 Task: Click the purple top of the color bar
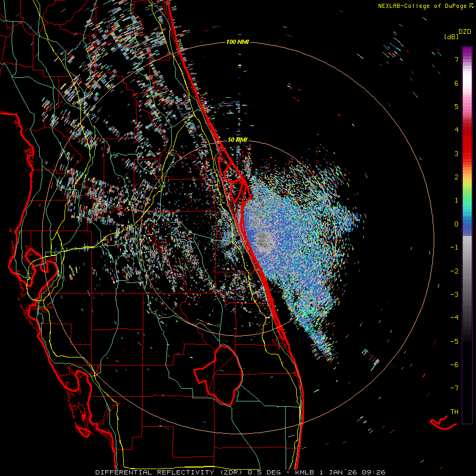pos(467,52)
